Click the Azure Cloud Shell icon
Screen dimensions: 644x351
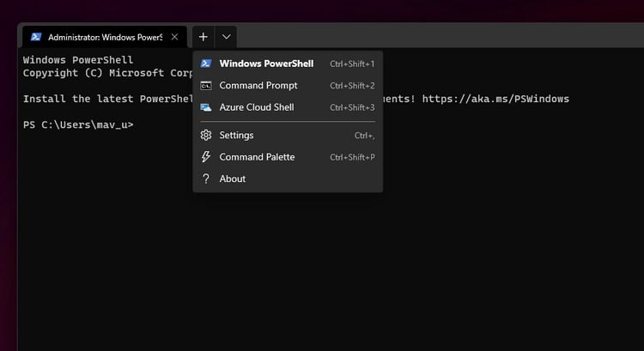click(206, 107)
